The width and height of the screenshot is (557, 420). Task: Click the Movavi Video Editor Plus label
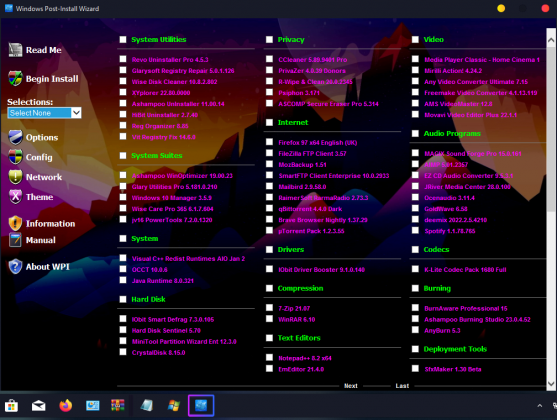(x=470, y=115)
